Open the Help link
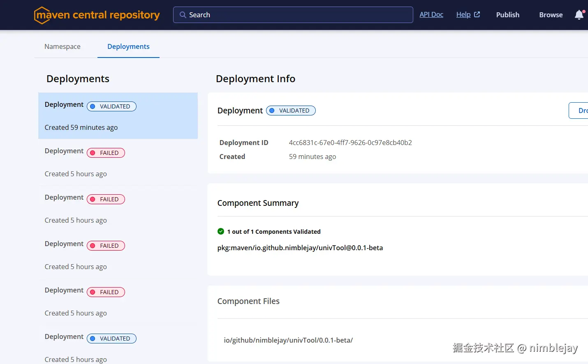Screen dimensions: 588x364 coord(463,14)
